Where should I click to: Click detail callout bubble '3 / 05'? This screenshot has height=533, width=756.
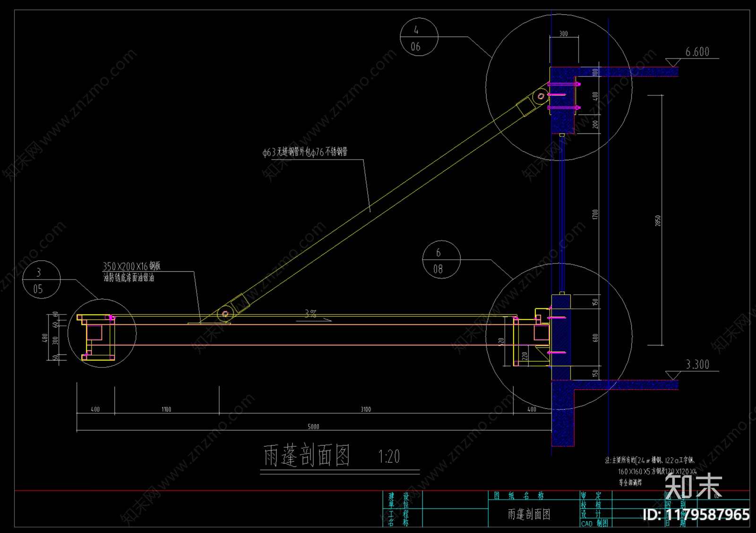pos(42,279)
